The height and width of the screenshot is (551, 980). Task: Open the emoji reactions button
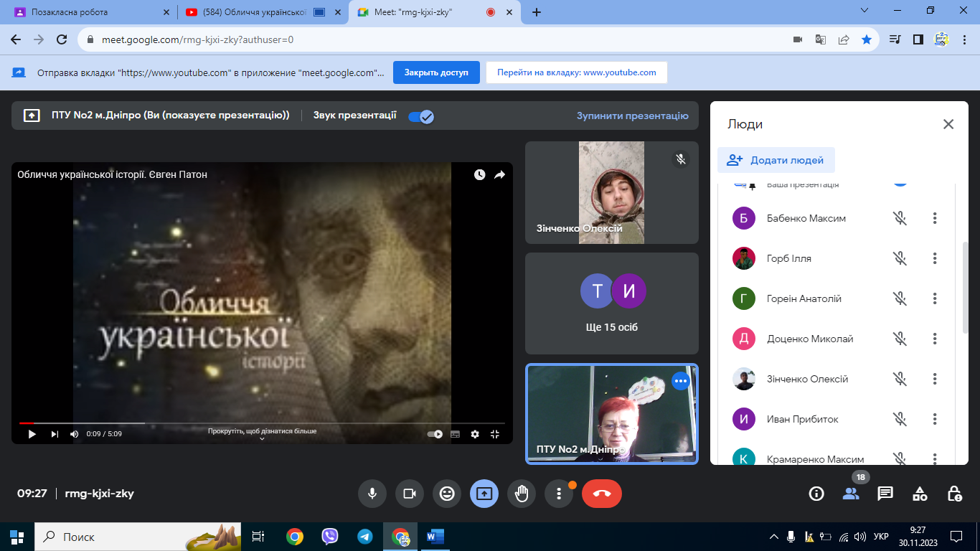[x=447, y=494]
